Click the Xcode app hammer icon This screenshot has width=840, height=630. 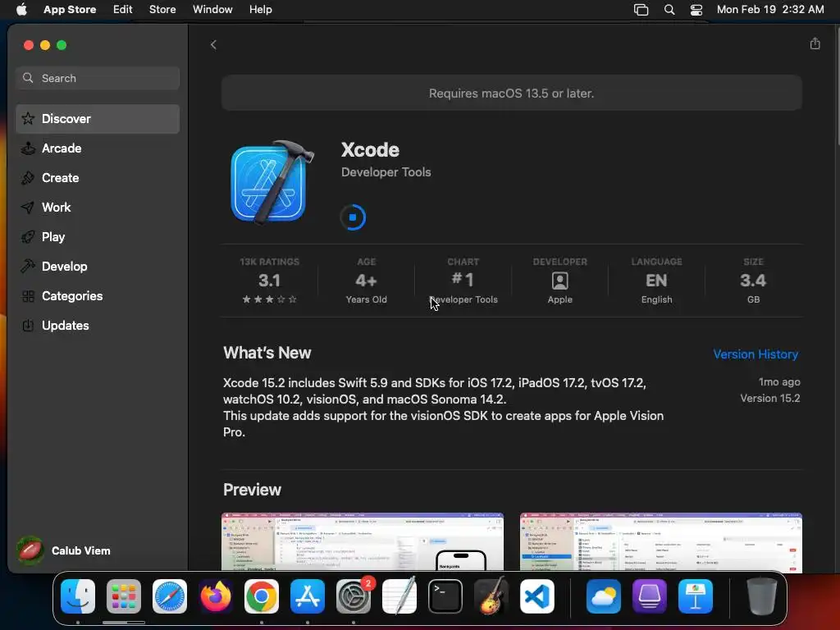click(x=272, y=182)
